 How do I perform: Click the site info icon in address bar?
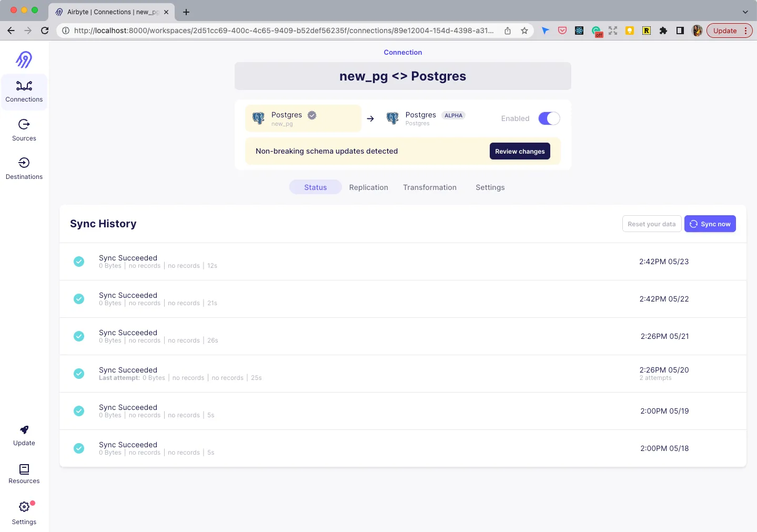click(66, 31)
